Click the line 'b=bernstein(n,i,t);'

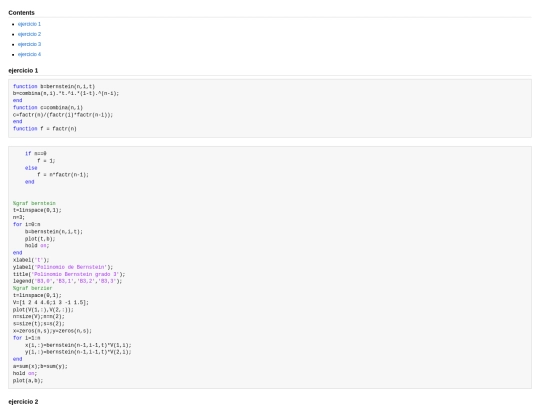point(54,232)
